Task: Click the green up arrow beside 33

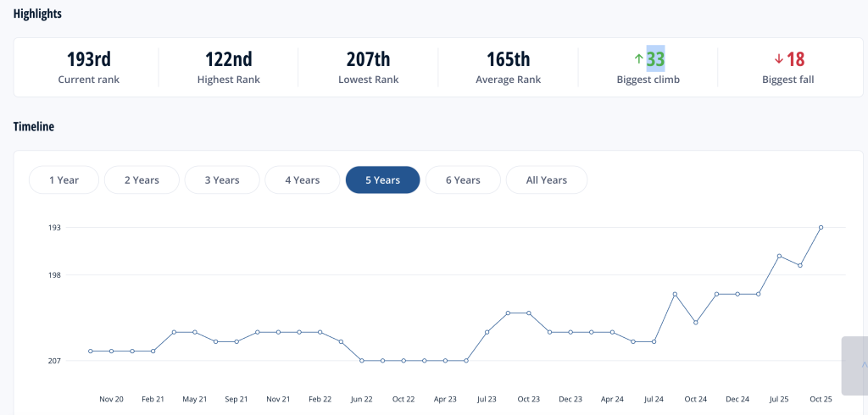Action: click(638, 58)
